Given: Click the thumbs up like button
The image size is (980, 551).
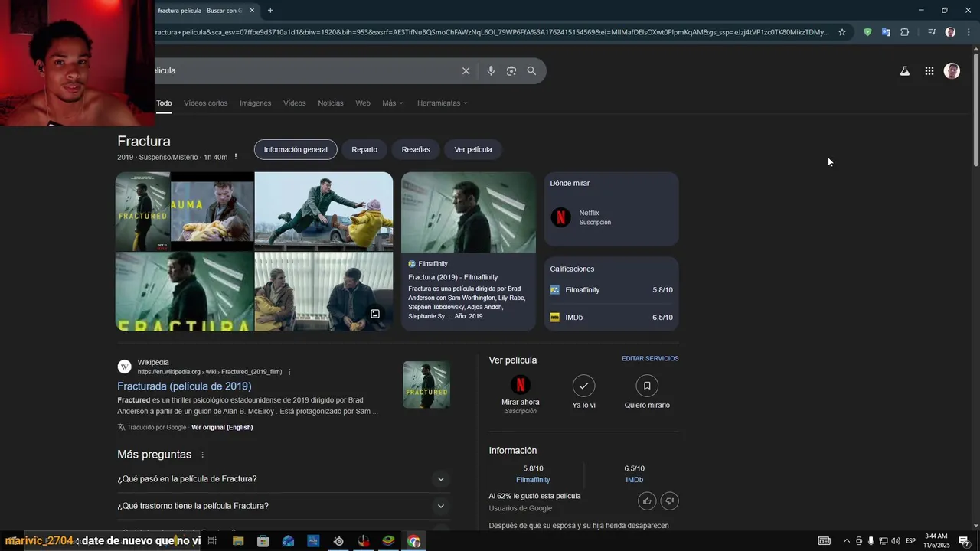Looking at the screenshot, I should pos(647,501).
